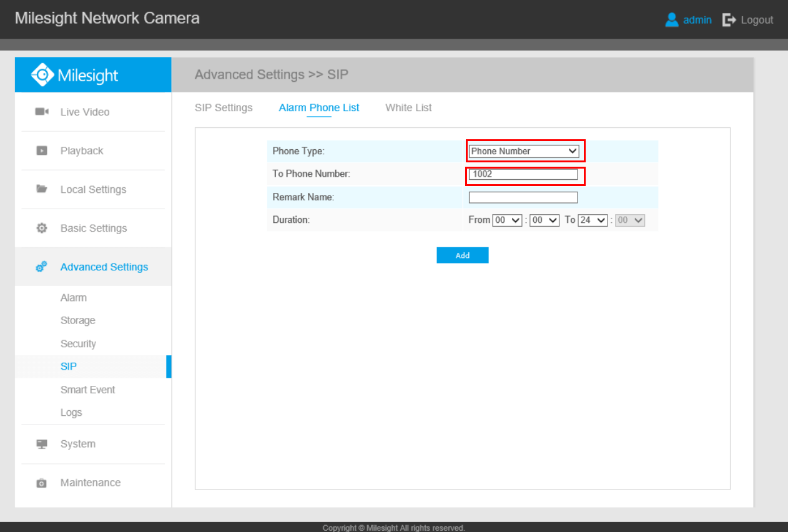The width and height of the screenshot is (788, 532).
Task: Click the Milesight logo in sidebar header
Action: tap(74, 75)
